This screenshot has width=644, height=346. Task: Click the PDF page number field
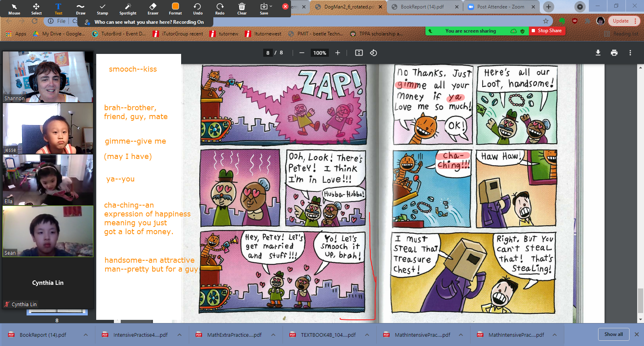[x=268, y=53]
